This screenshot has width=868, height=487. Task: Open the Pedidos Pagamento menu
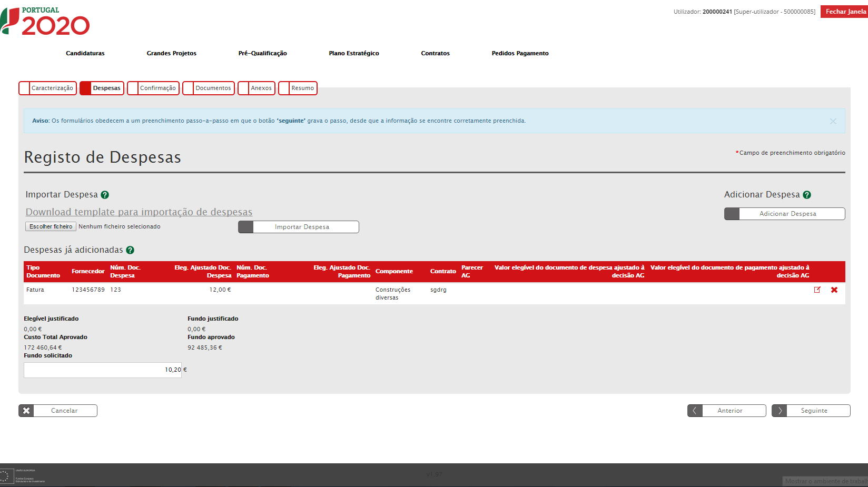click(520, 53)
